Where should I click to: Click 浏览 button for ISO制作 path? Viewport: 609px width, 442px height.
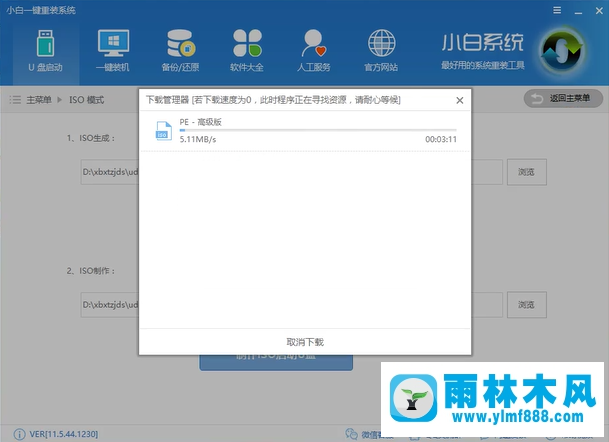tap(527, 305)
